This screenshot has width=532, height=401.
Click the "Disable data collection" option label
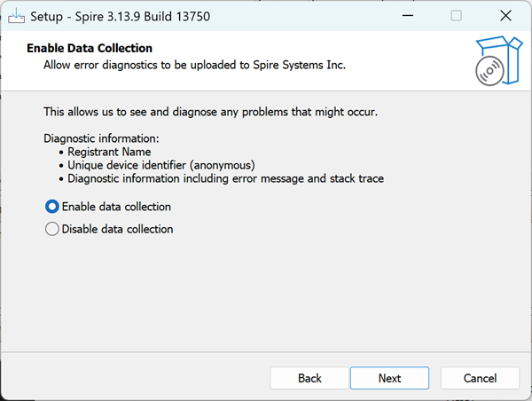117,229
